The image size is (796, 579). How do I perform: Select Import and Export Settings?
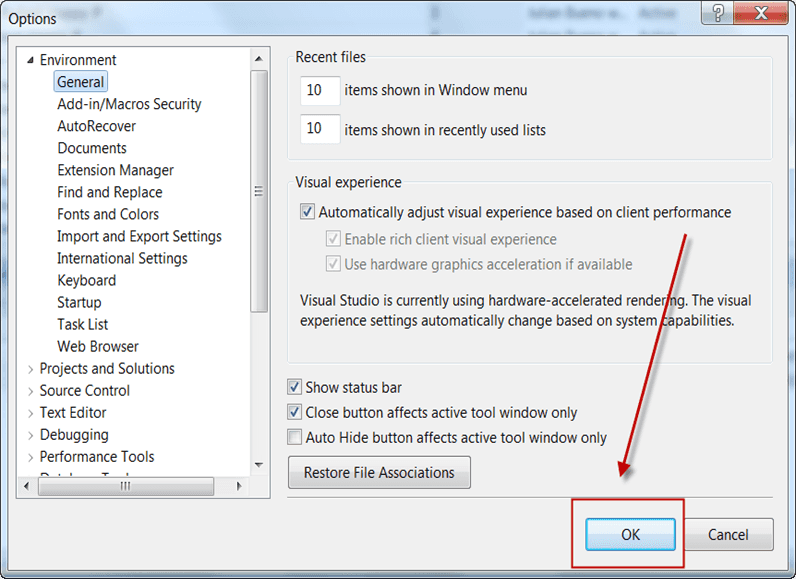(x=139, y=236)
